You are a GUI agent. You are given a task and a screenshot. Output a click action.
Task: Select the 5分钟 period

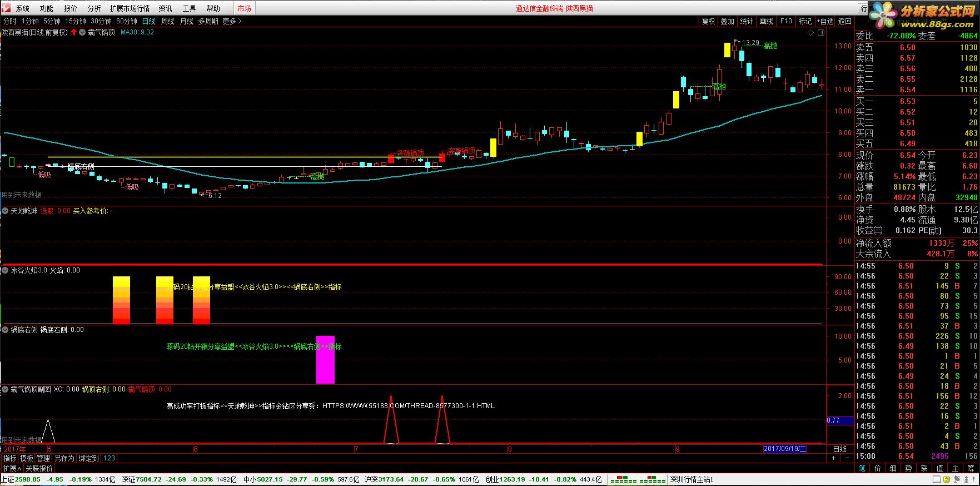coord(52,21)
